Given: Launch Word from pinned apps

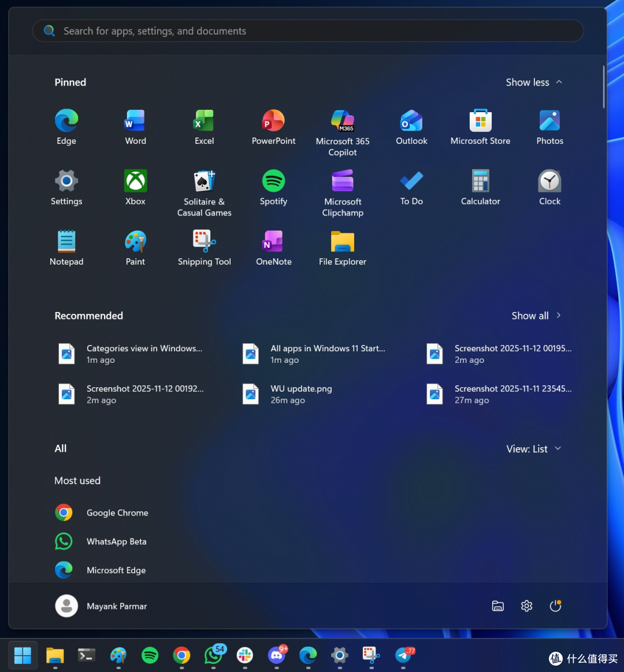Looking at the screenshot, I should click(x=135, y=127).
